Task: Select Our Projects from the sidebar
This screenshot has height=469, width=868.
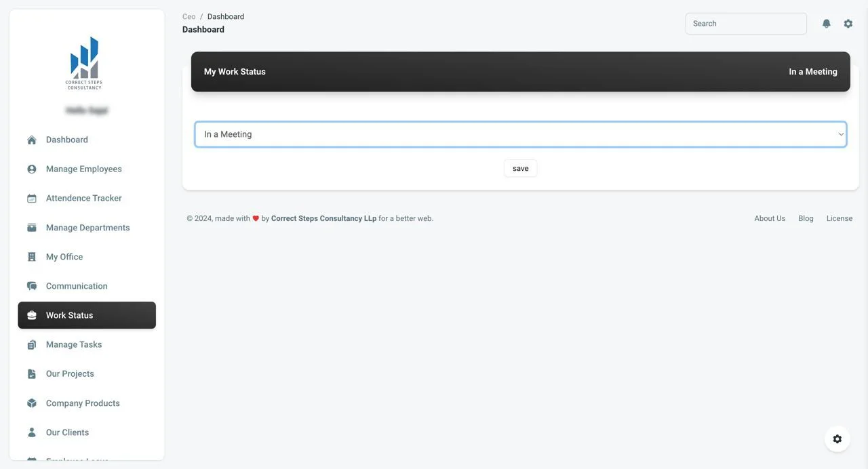Action: (x=70, y=373)
